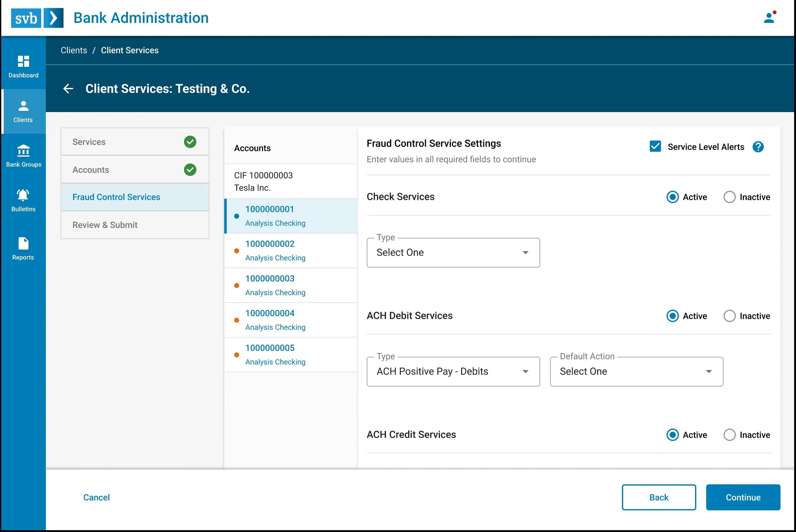Open Bank Groups building icon
The width and height of the screenshot is (796, 532).
click(23, 151)
